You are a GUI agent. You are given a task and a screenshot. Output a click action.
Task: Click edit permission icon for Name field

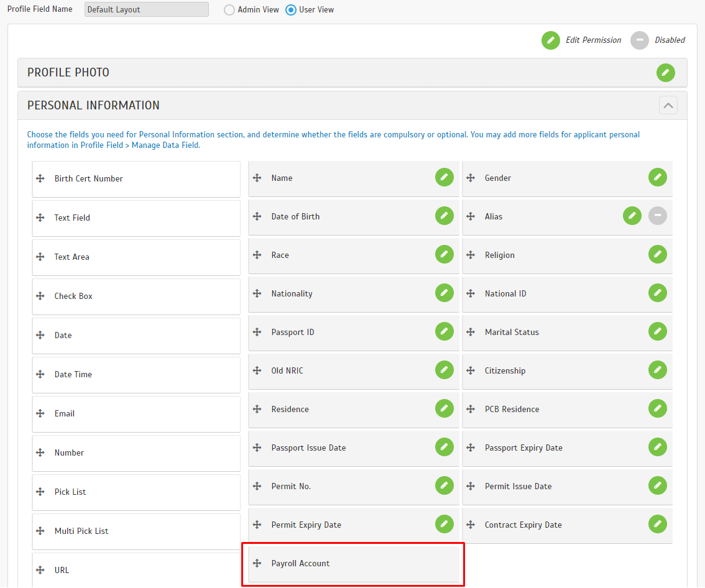coord(444,177)
